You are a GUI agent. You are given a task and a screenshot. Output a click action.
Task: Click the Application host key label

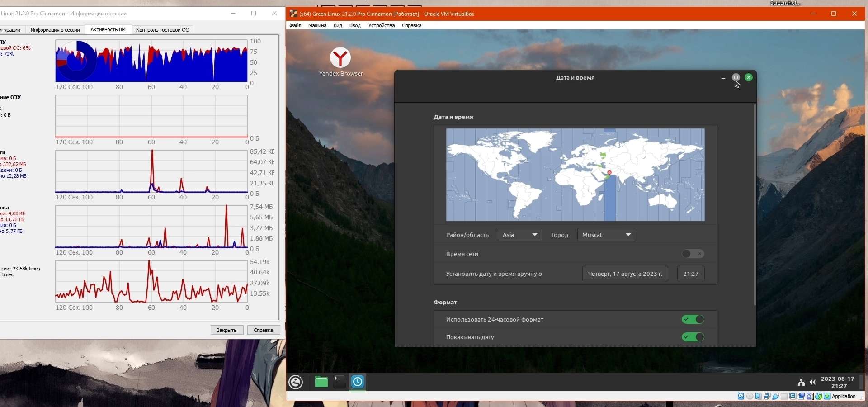tap(844, 396)
